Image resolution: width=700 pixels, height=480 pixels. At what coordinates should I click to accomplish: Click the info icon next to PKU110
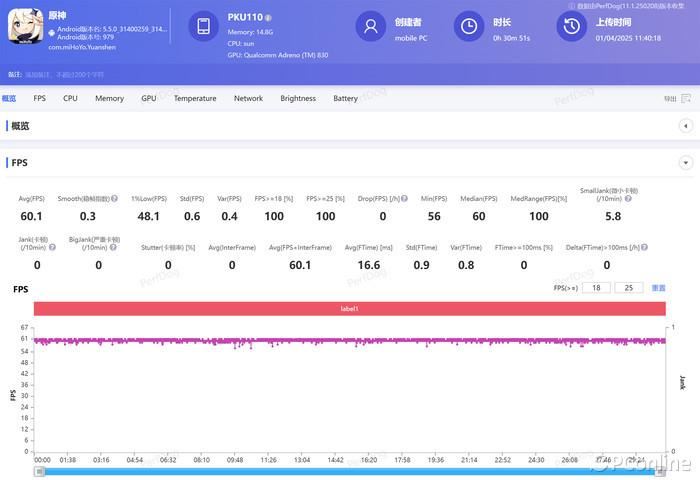pos(268,18)
